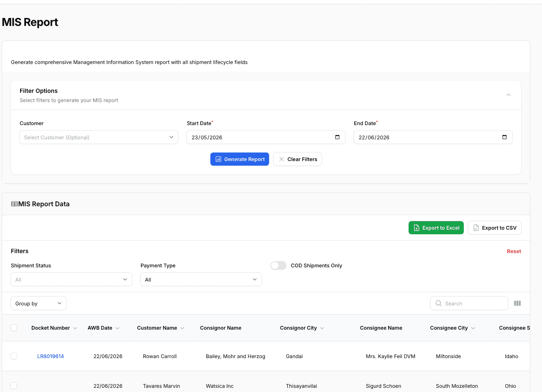Click the table Search field
Viewport: 542px width, 392px height.
(469, 303)
